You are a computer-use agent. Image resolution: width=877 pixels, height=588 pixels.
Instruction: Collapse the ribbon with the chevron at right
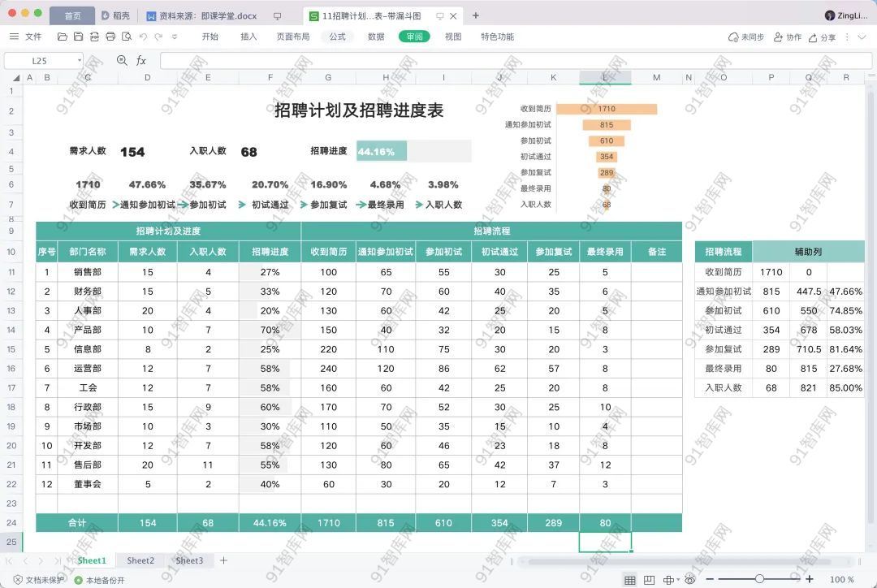pyautogui.click(x=862, y=37)
